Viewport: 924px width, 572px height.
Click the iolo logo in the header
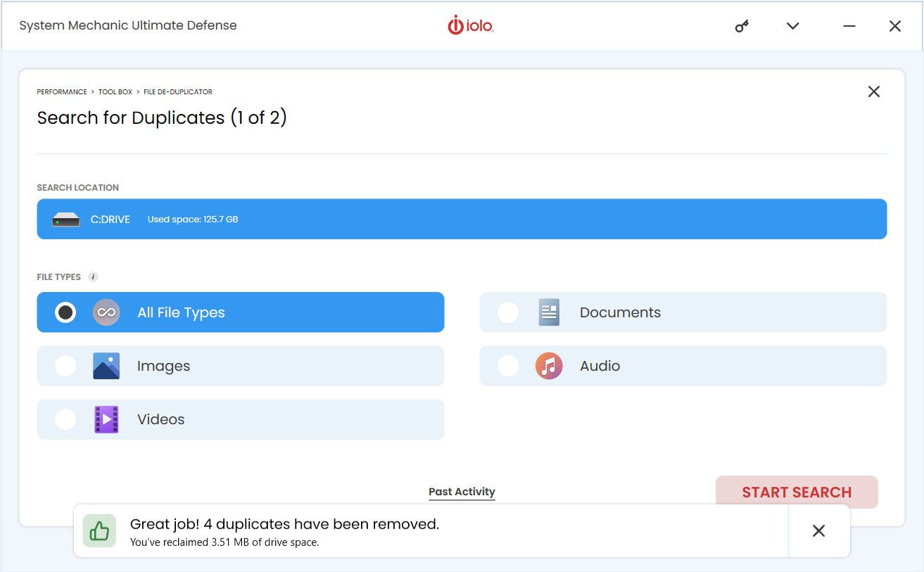(471, 25)
